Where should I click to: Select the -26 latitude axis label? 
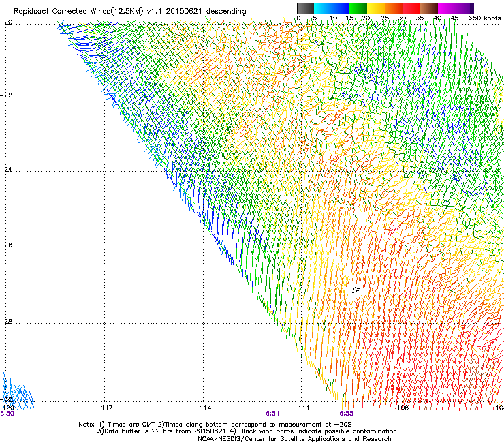pos(6,245)
